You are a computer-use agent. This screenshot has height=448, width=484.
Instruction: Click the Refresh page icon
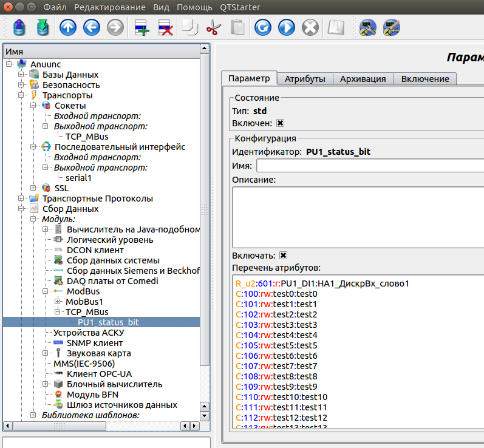click(x=262, y=27)
